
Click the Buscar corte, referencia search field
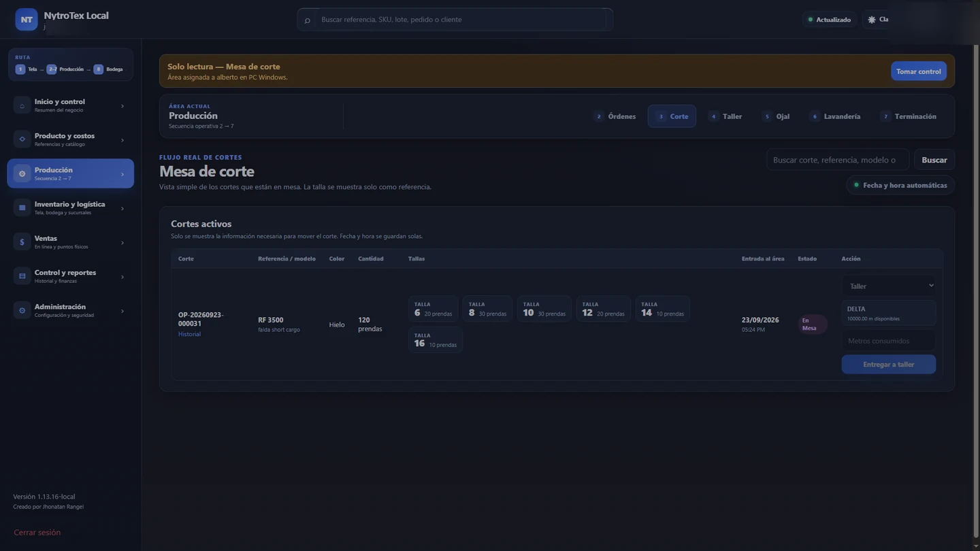click(838, 160)
